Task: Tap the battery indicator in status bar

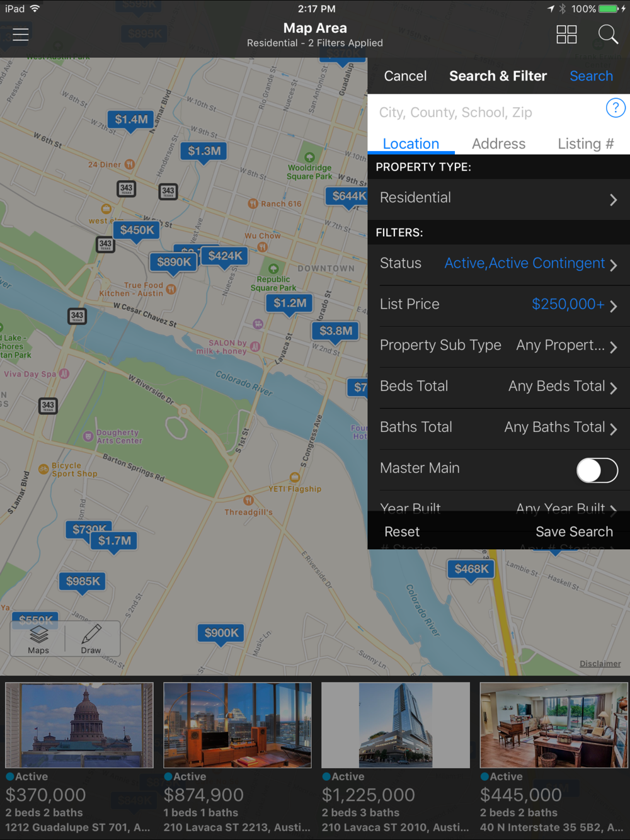Action: 609,9
